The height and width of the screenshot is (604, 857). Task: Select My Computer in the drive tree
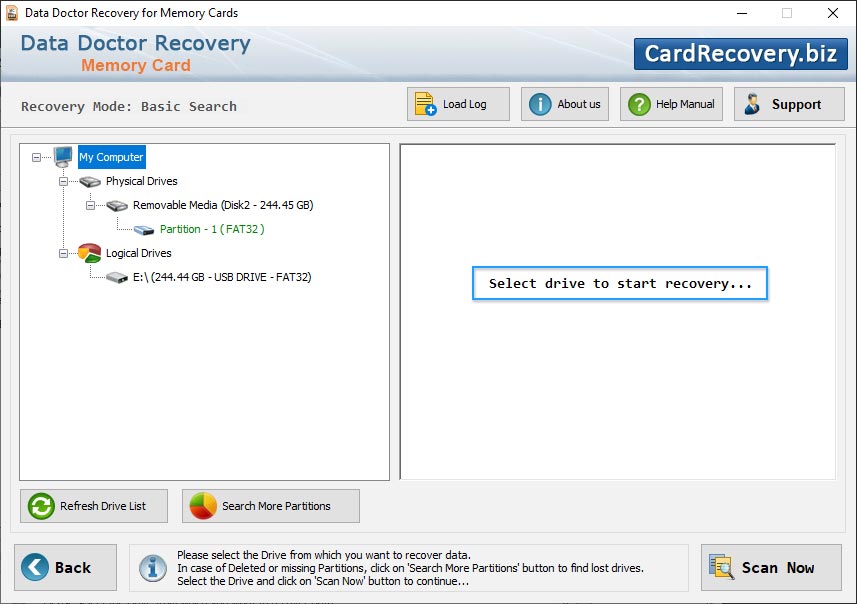111,157
